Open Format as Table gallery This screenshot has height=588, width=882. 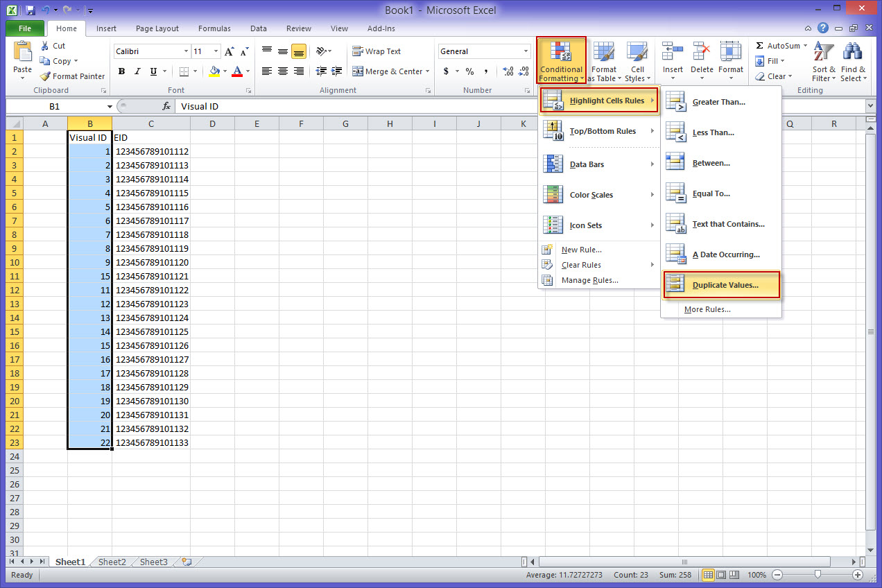(x=604, y=61)
